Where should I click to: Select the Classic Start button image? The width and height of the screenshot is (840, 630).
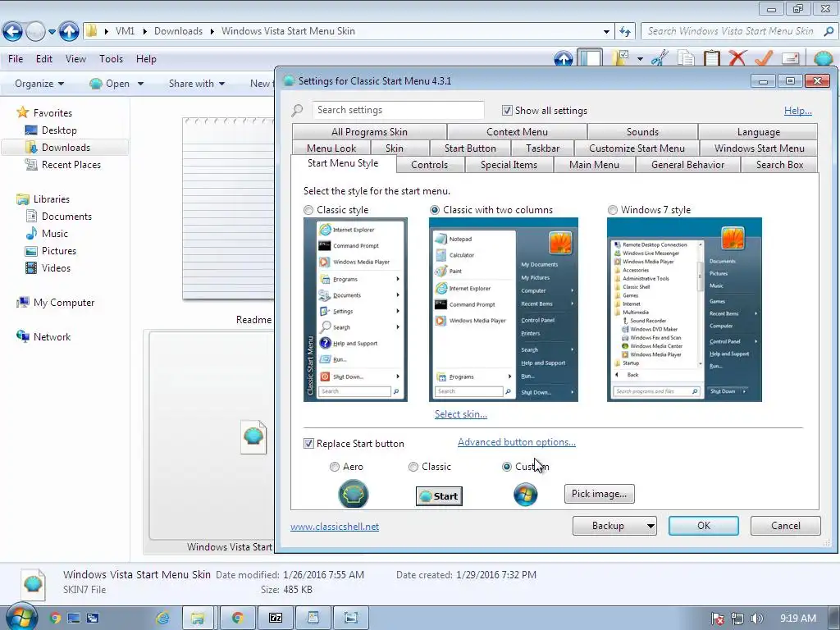click(439, 496)
